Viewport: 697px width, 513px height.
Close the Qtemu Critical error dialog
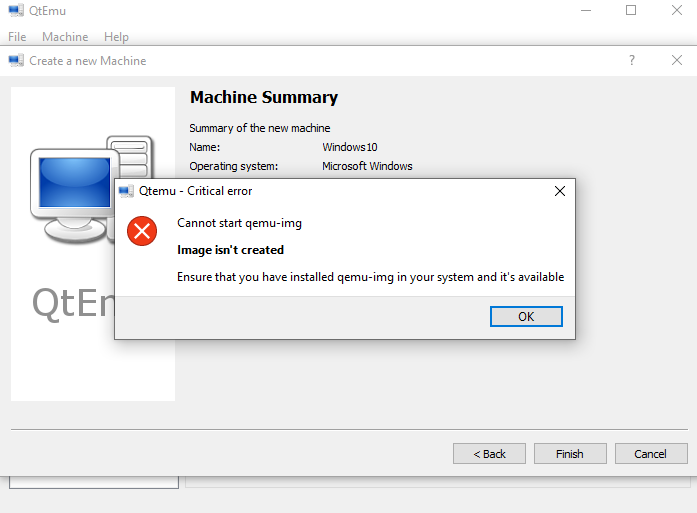(x=560, y=191)
